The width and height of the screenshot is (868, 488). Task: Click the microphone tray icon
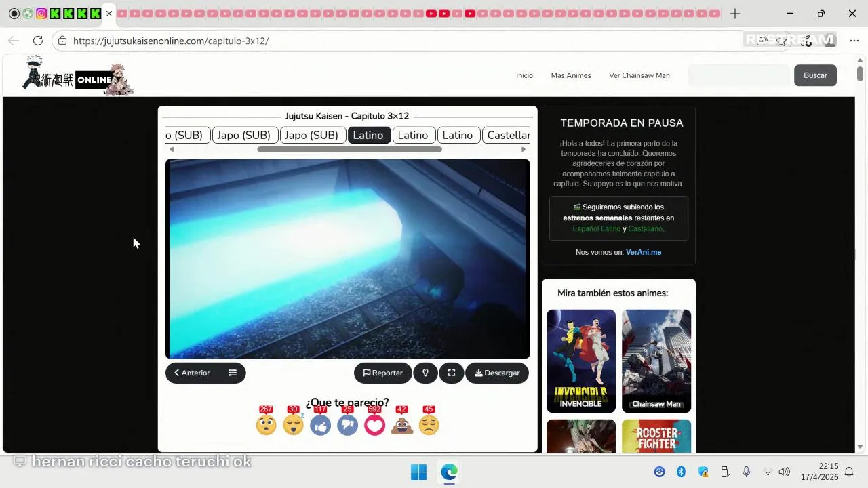[746, 472]
